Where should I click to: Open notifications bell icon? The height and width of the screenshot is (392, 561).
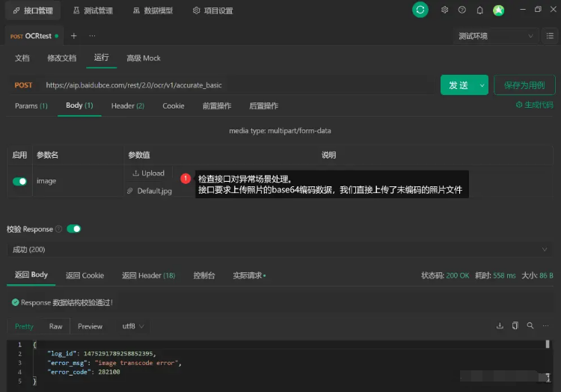[x=479, y=10]
